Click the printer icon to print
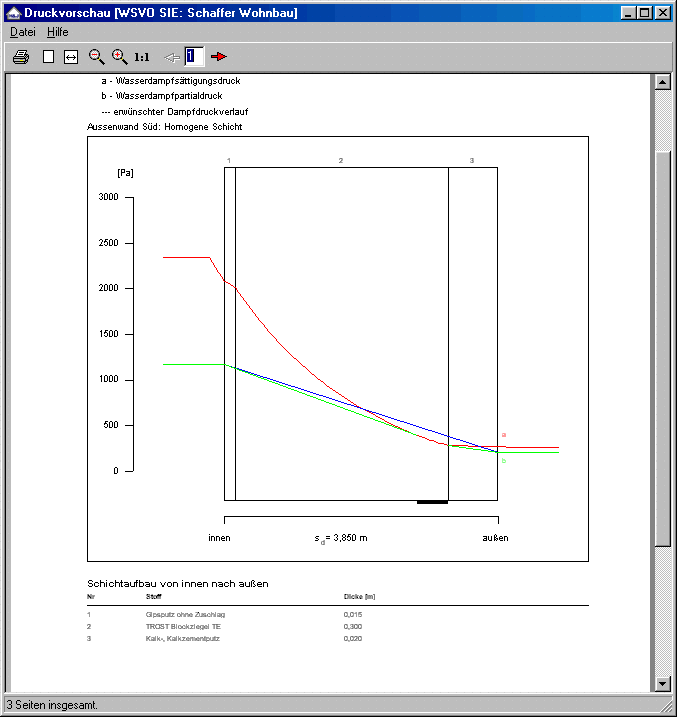This screenshot has height=717, width=677. tap(20, 57)
